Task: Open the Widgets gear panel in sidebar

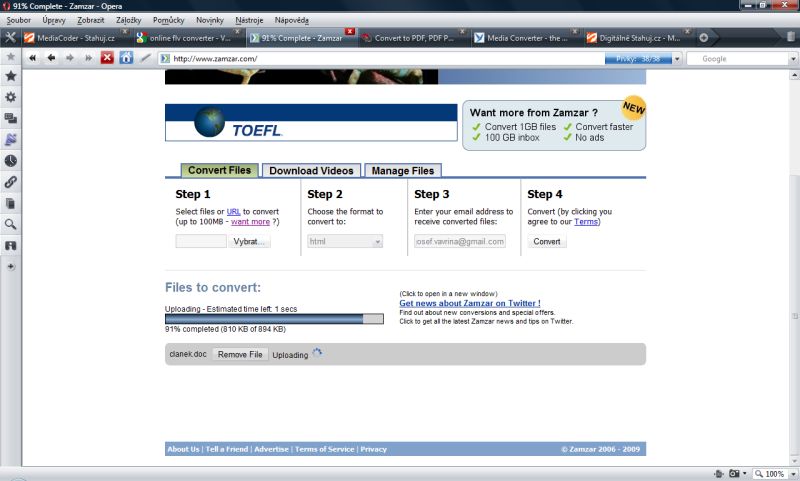Action: point(10,97)
